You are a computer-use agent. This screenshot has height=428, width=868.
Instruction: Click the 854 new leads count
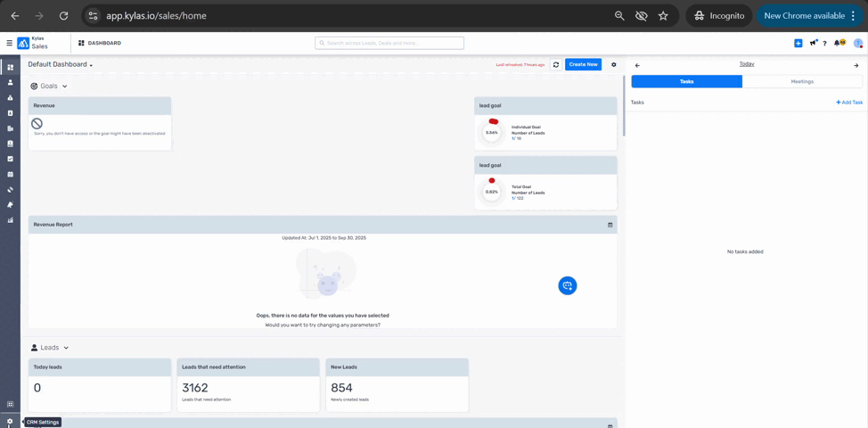point(341,388)
